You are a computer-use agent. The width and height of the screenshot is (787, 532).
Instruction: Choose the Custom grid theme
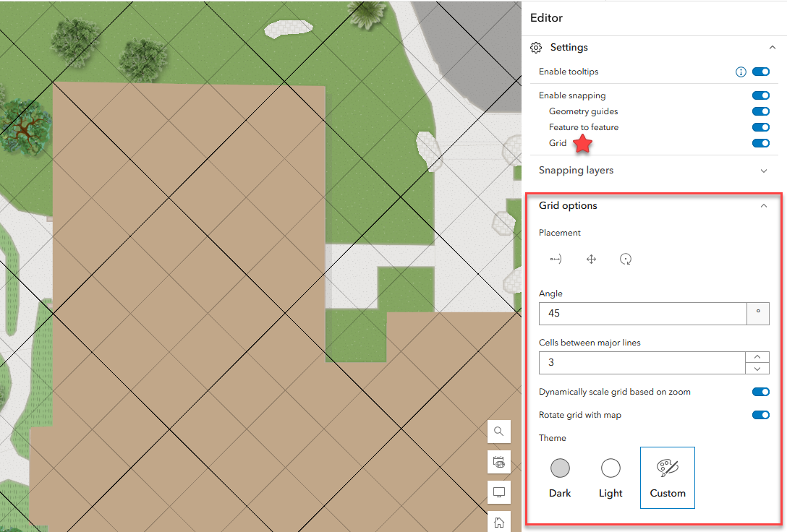pos(668,478)
